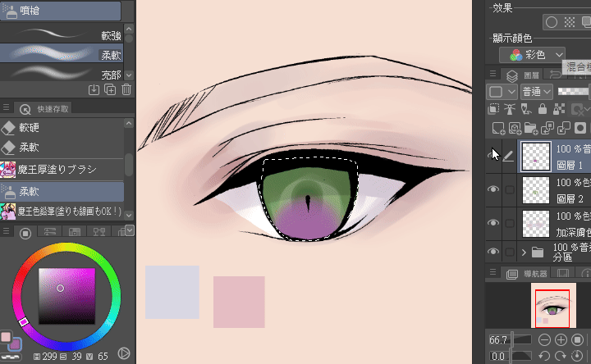Select the 魔王厚塗りブラシ brush
This screenshot has height=364, width=591.
(62, 170)
